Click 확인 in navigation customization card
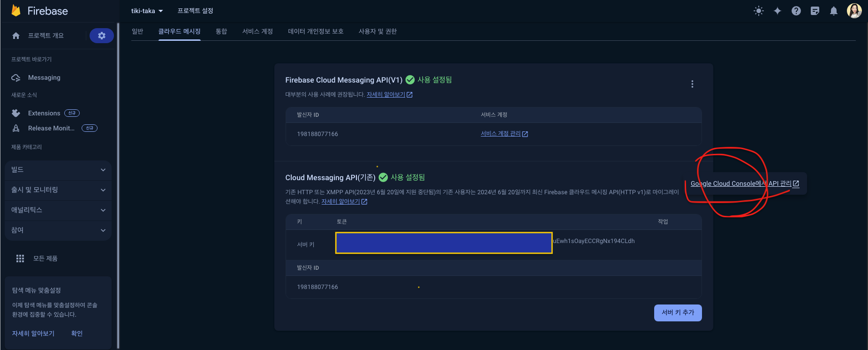Image resolution: width=868 pixels, height=350 pixels. 77,334
